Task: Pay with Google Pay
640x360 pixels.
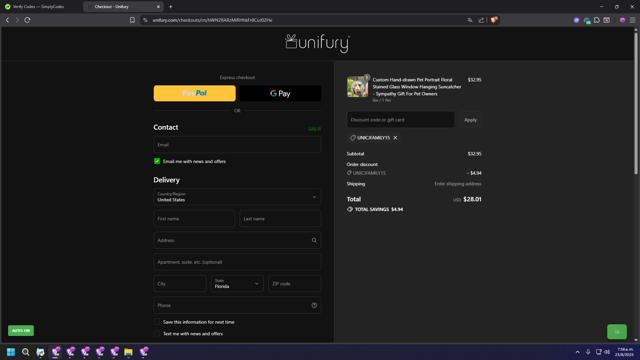Action: [280, 93]
